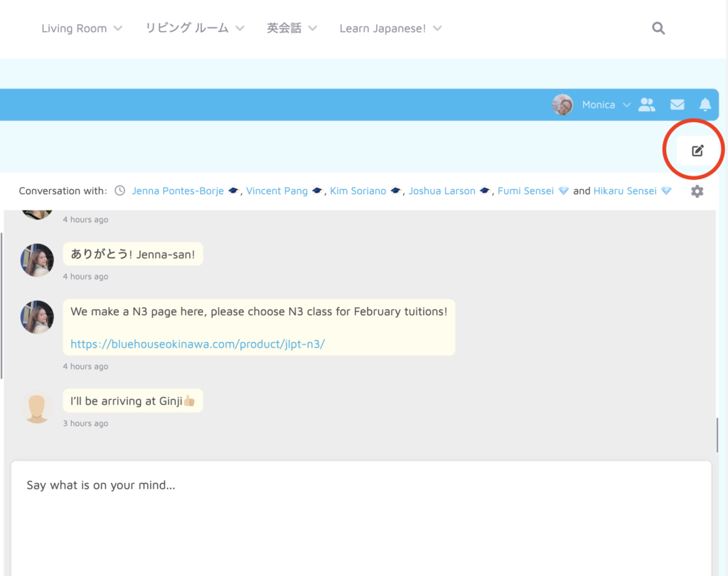This screenshot has width=728, height=576.
Task: Open the messages envelope icon
Action: (x=677, y=105)
